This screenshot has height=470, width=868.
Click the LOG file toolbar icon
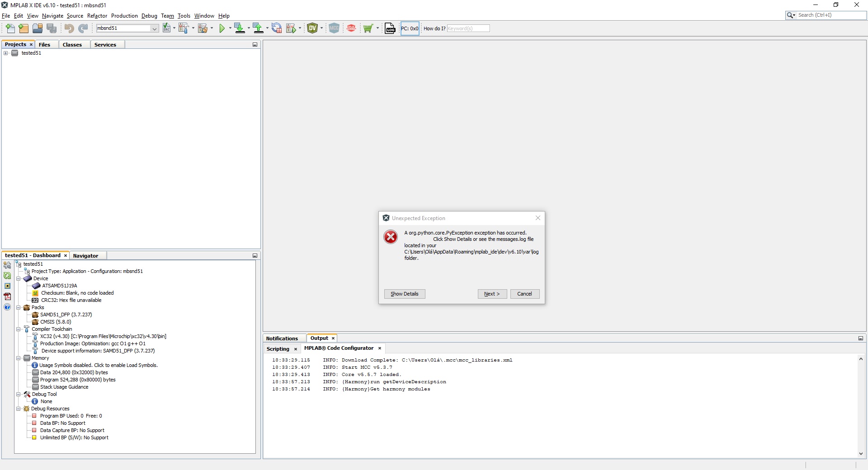[390, 28]
